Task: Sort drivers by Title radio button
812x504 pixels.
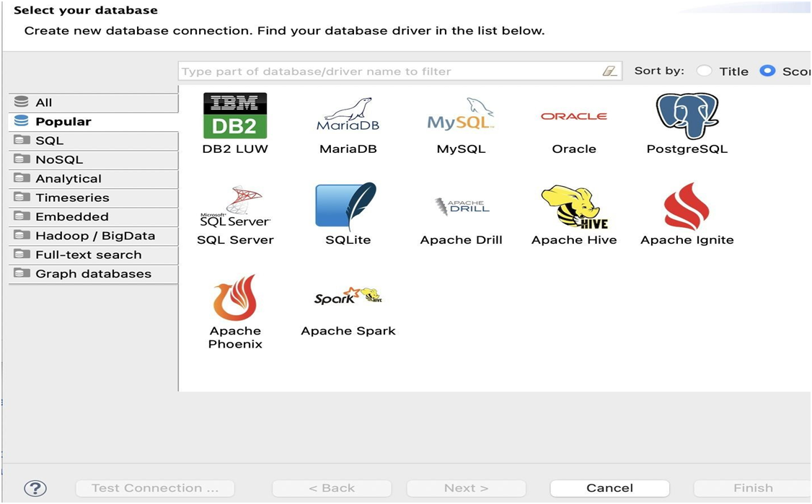Action: pyautogui.click(x=705, y=71)
